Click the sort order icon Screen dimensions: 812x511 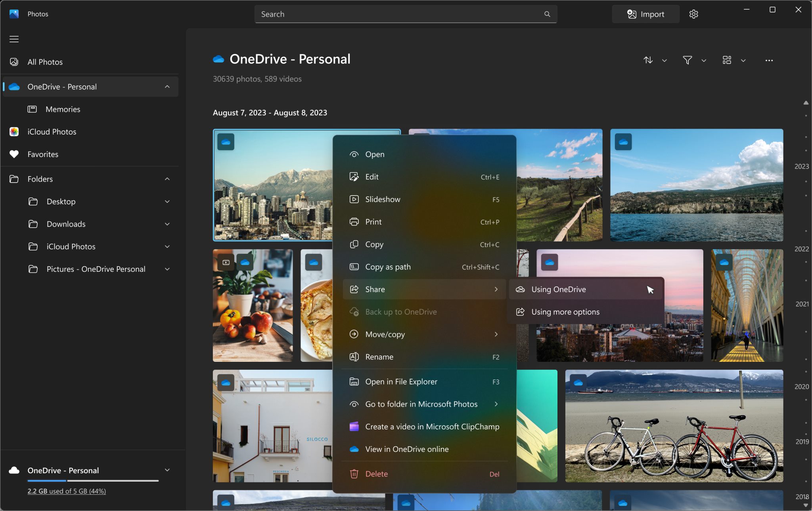[x=648, y=60]
